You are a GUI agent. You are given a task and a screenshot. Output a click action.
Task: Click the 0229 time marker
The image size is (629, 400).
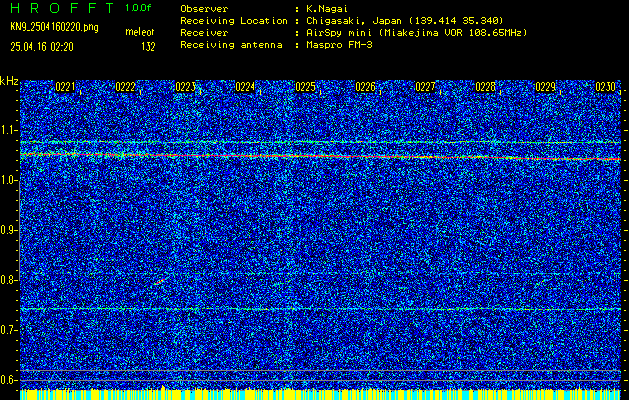click(546, 87)
